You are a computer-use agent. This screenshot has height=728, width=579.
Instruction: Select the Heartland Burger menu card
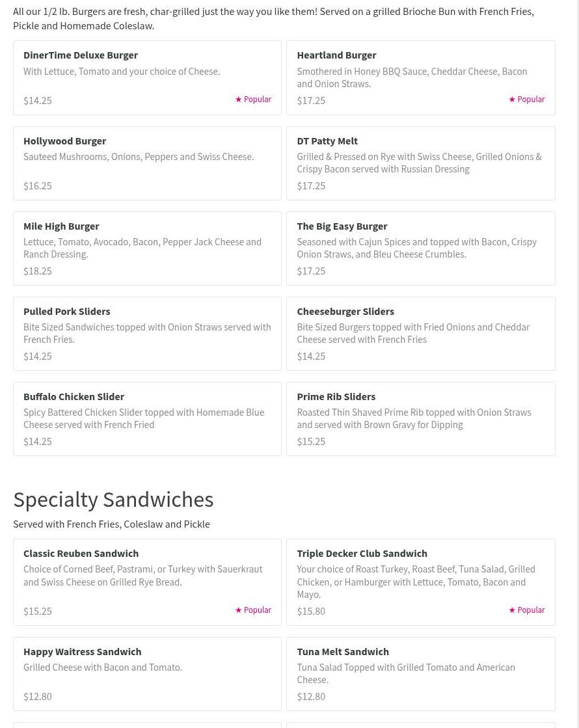pos(421,77)
